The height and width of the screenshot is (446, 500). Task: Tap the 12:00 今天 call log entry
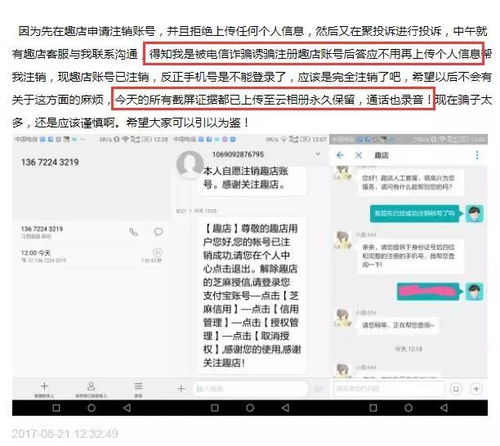(x=91, y=255)
